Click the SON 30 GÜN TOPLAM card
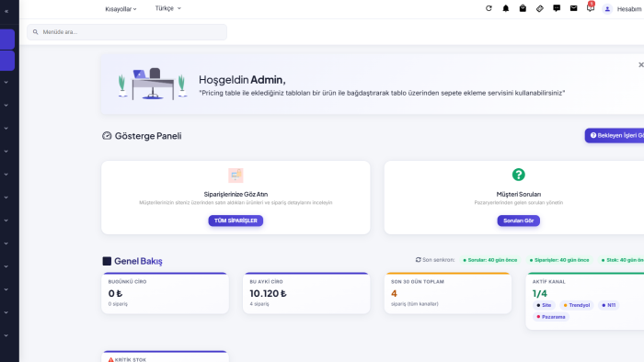 (448, 293)
